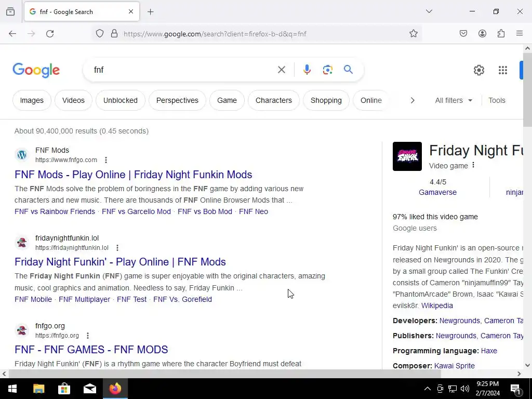Go back to the previous page
This screenshot has width=532, height=399.
point(12,34)
